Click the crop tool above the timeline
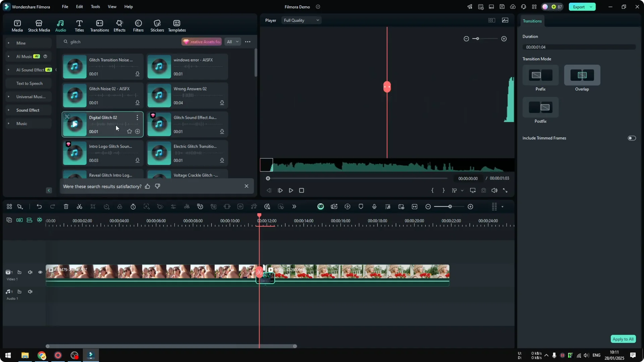Viewport: 644px width, 362px height. (93, 206)
